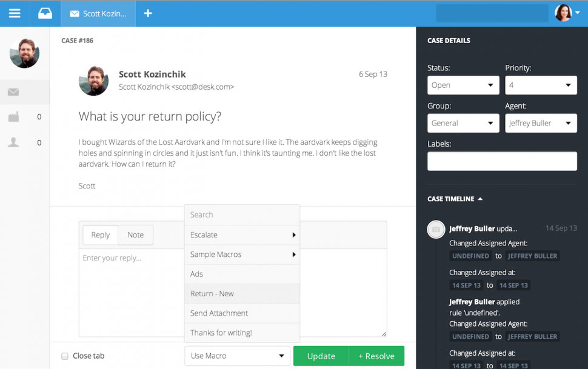Open the person contacts icon in sidebar
Screen dimensions: 588x369
13,142
